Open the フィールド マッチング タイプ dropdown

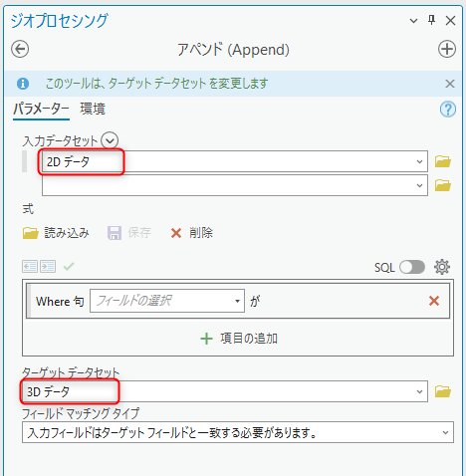coord(238,432)
